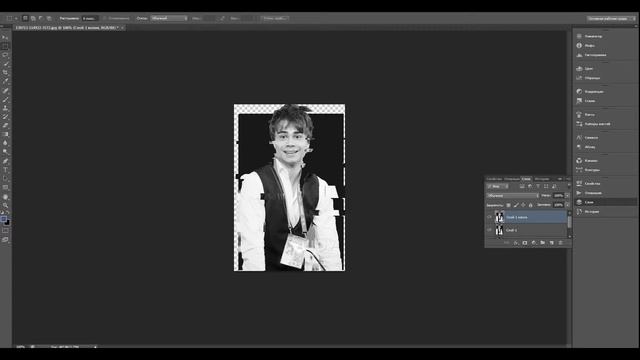Select the Gradient tool
Image resolution: width=640 pixels, height=360 pixels.
tap(5, 134)
